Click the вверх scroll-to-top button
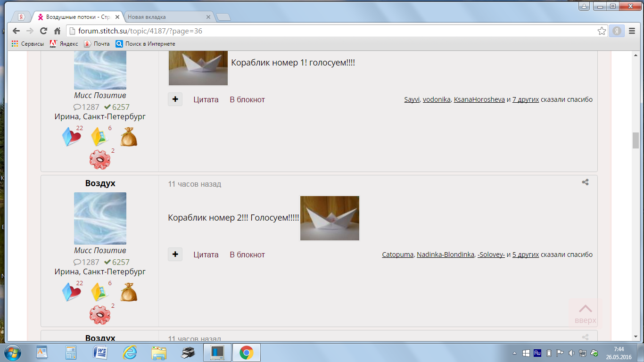 click(x=585, y=313)
